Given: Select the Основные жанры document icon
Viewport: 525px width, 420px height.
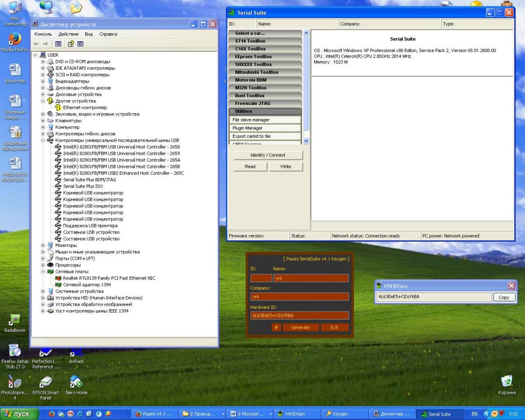Looking at the screenshot, I should [15, 108].
